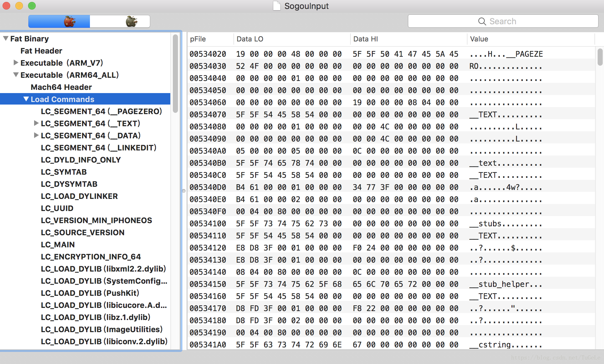Select LC_LOAD_DYLIB (libxml2.2.dylib)
This screenshot has width=604, height=364.
[x=103, y=269]
